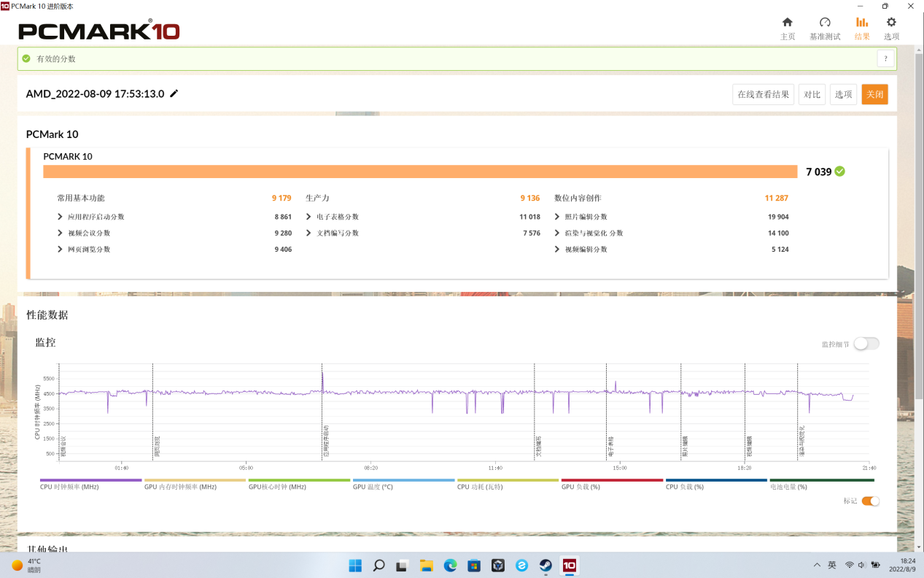The width and height of the screenshot is (924, 578).
Task: Expand 应用程序启动分数 details
Action: click(60, 217)
